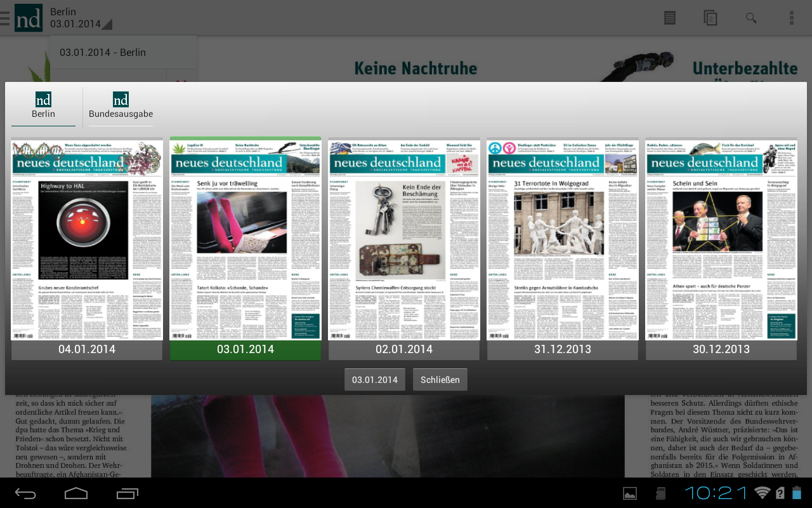The height and width of the screenshot is (508, 812).
Task: Click the Schließen button
Action: point(440,380)
